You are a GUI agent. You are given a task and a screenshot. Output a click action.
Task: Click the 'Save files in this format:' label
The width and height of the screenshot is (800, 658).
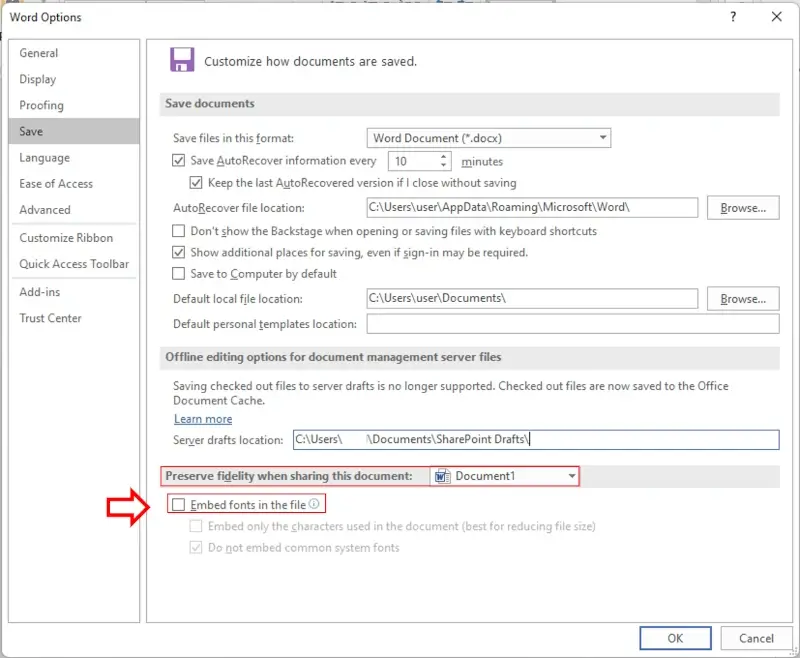point(233,138)
